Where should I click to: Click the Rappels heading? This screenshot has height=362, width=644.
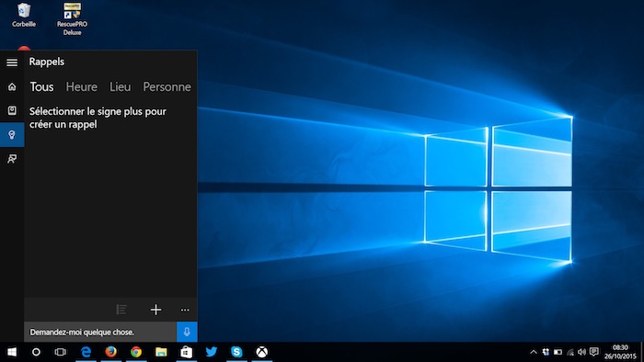click(47, 62)
